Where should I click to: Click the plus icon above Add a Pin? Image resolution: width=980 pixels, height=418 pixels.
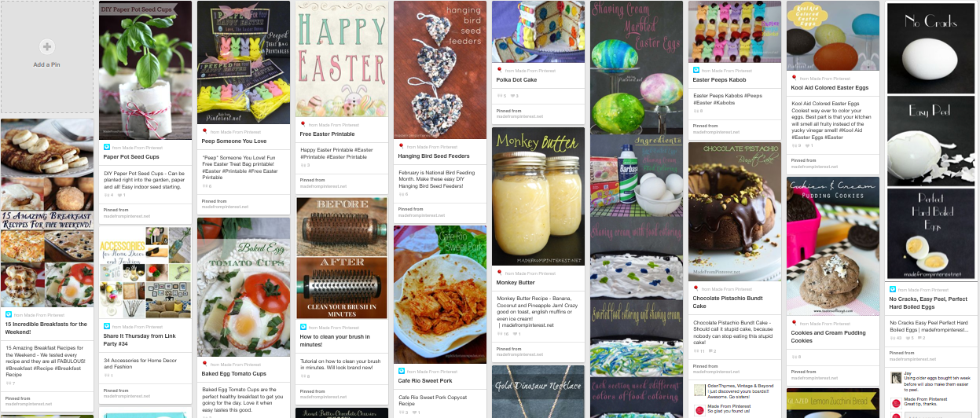pyautogui.click(x=47, y=47)
